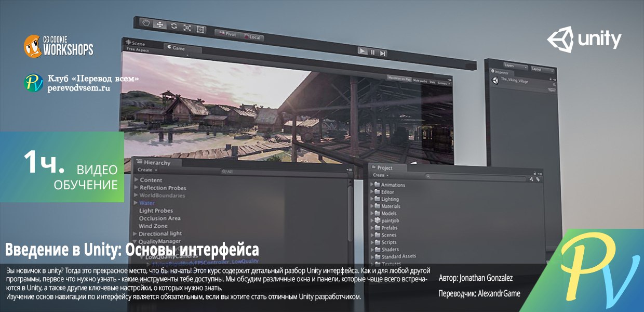
Task: Click the Prefabs folder icon
Action: 377,228
